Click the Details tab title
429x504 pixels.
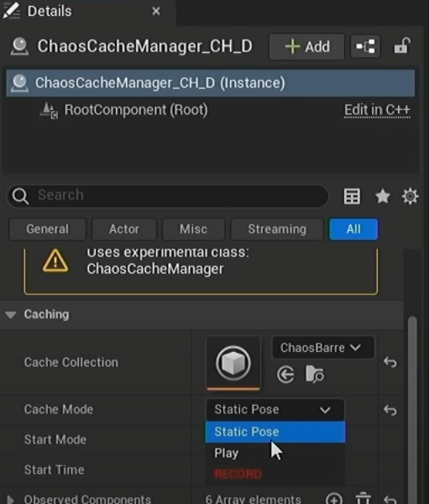50,12
